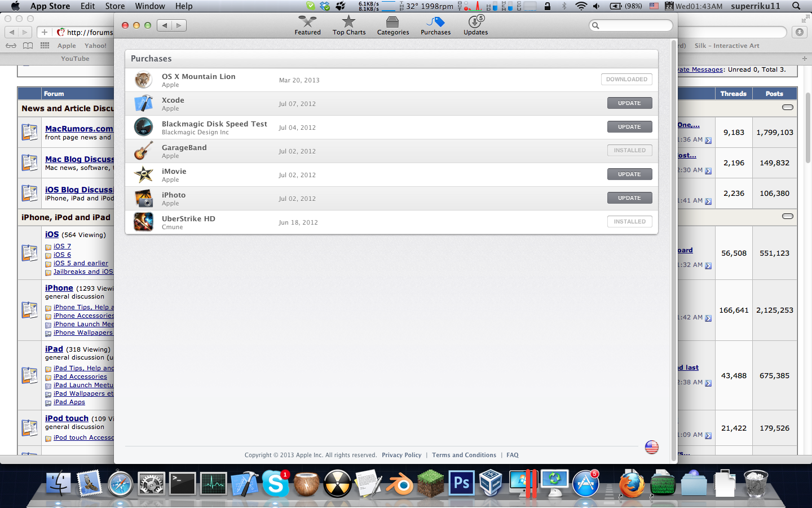Launch Safari from the Dock
The image size is (812, 508).
tap(120, 484)
